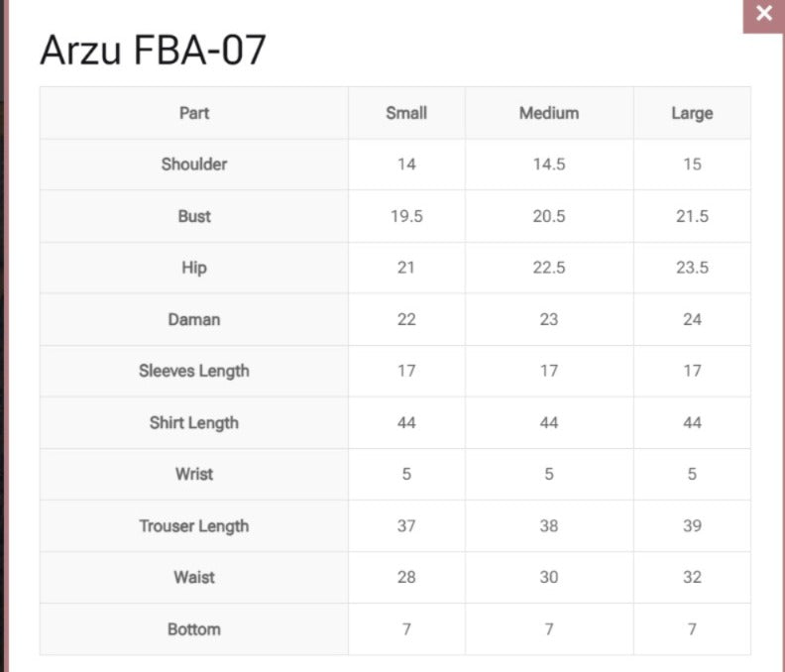785x672 pixels.
Task: Click the Trouser Length row label
Action: [194, 525]
